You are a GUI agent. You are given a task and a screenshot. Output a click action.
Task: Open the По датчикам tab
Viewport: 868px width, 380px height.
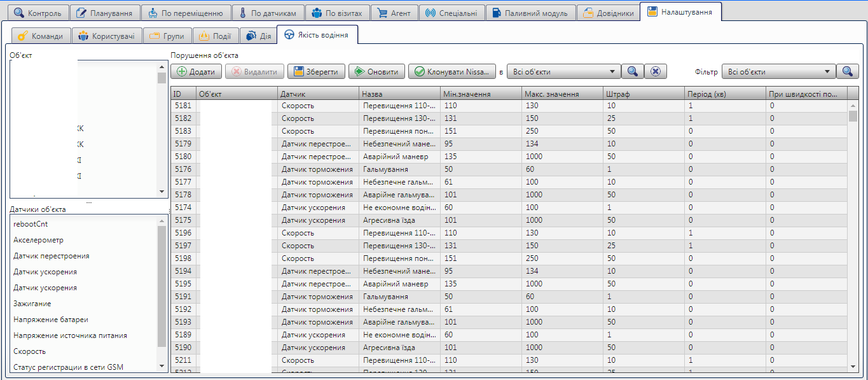(266, 13)
